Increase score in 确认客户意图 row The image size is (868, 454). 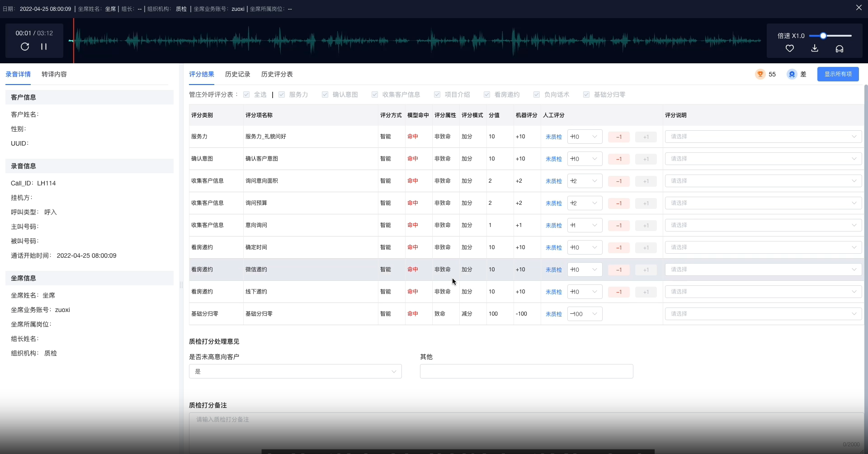coord(646,159)
